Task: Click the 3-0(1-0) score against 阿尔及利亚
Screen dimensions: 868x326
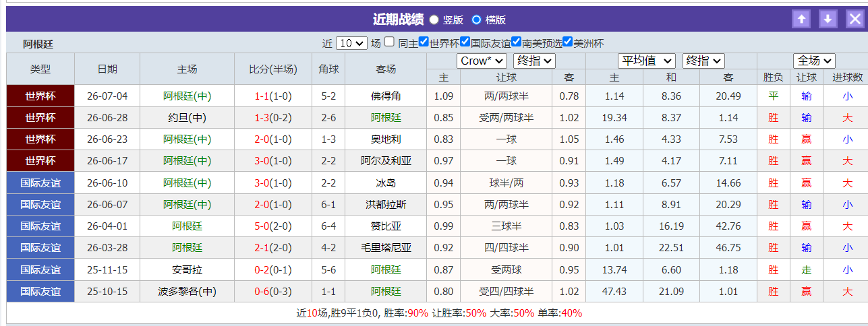Action: (x=273, y=161)
